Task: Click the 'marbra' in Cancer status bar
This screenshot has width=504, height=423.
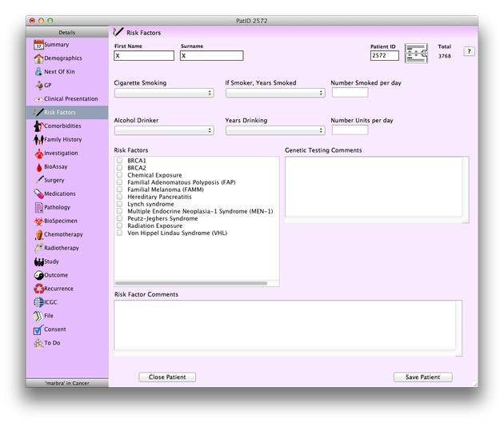Action: point(67,383)
